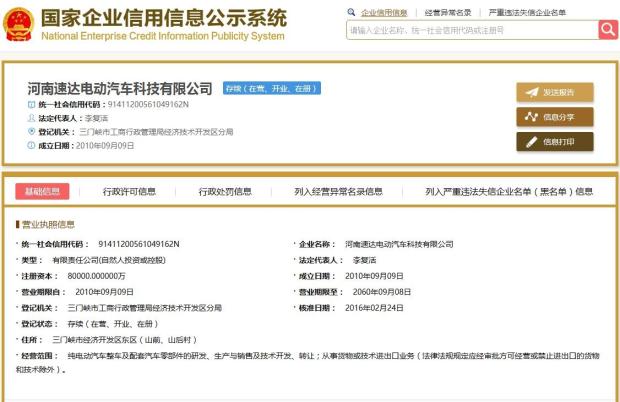
Task: Click the 企业信用信息 search category link
Action: coord(384,13)
